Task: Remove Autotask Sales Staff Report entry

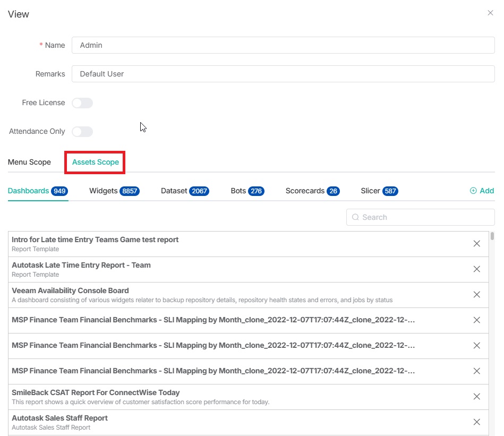Action: 476,422
